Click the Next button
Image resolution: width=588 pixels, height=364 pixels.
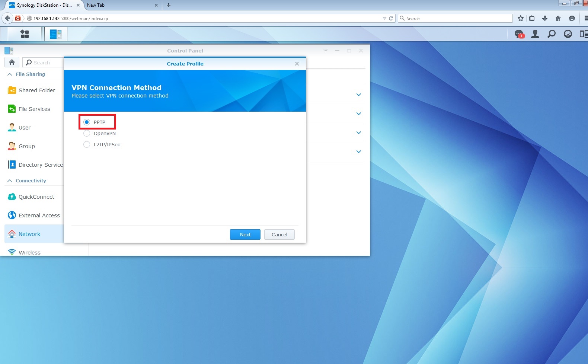[x=245, y=234]
